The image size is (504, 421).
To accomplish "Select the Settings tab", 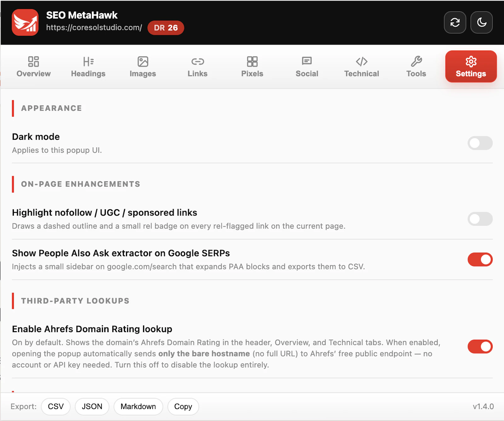I will coord(471,66).
